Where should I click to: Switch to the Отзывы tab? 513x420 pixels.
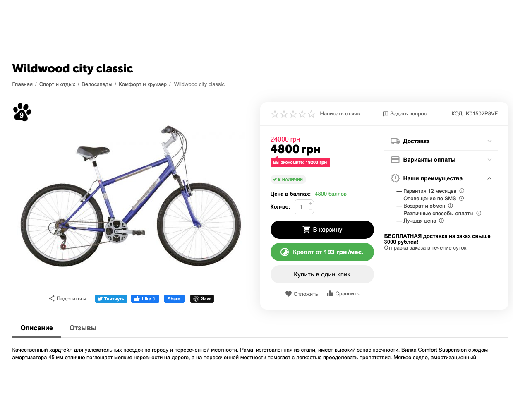[x=83, y=328]
